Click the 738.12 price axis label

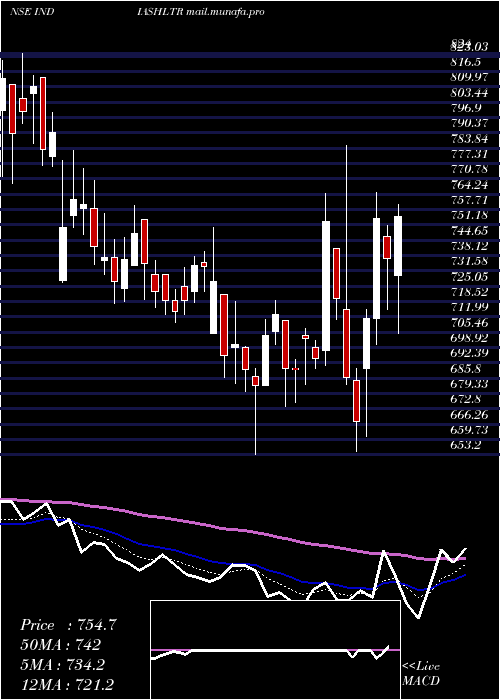tap(469, 246)
